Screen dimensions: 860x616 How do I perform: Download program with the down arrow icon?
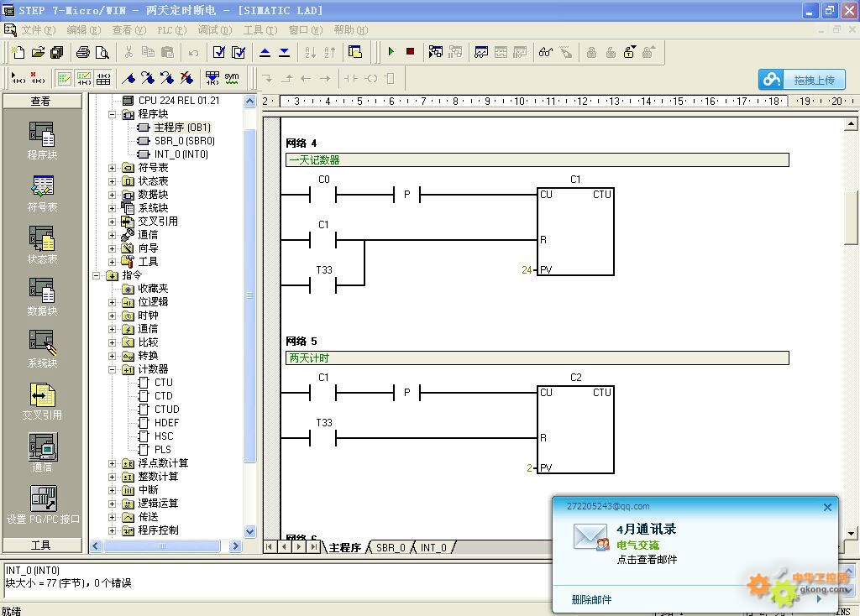[x=284, y=53]
